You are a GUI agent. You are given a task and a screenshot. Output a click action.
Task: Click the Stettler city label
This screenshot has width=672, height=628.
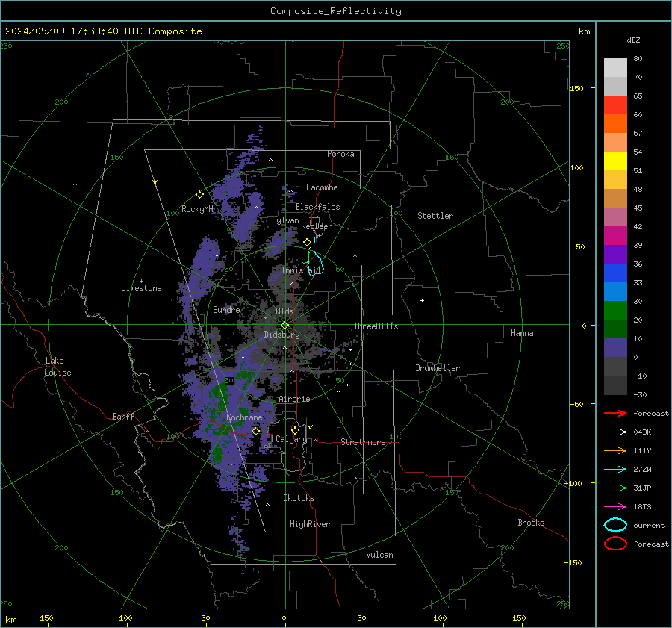pyautogui.click(x=435, y=216)
